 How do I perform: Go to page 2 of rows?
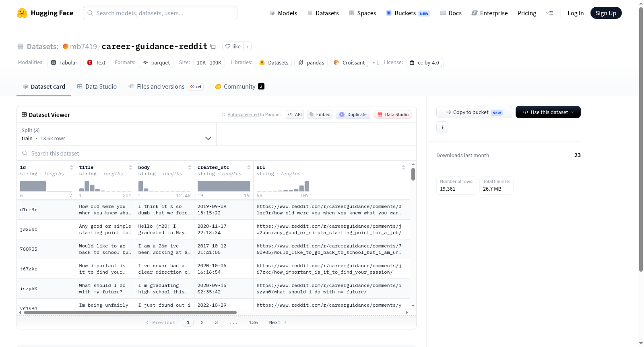click(x=202, y=322)
